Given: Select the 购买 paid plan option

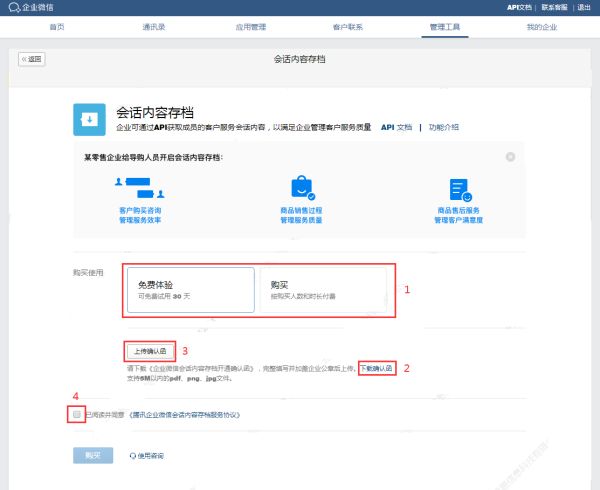Looking at the screenshot, I should coord(322,289).
